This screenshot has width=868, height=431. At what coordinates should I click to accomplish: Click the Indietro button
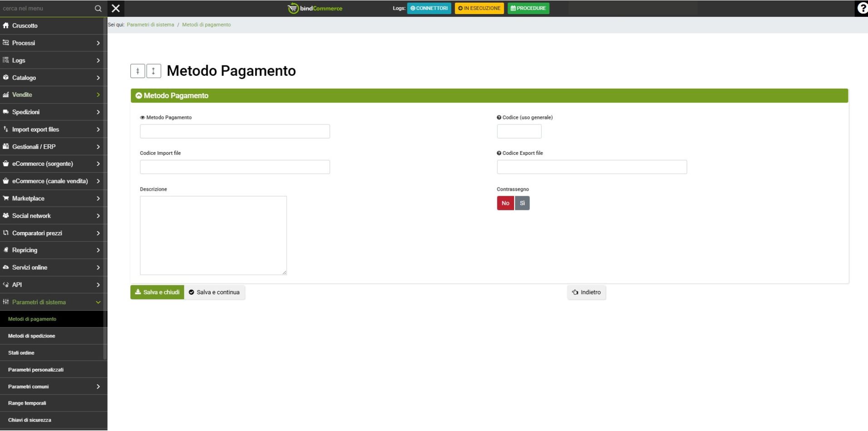pyautogui.click(x=586, y=292)
